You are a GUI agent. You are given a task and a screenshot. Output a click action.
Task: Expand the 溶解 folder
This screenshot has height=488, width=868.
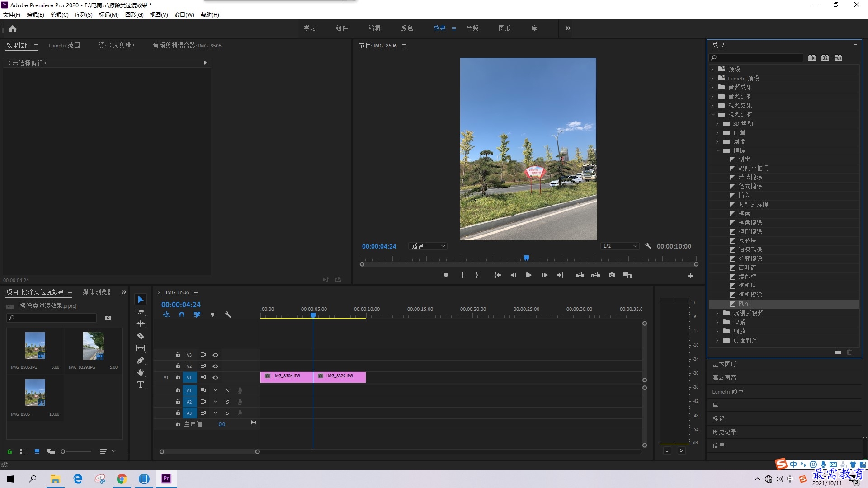pyautogui.click(x=717, y=322)
